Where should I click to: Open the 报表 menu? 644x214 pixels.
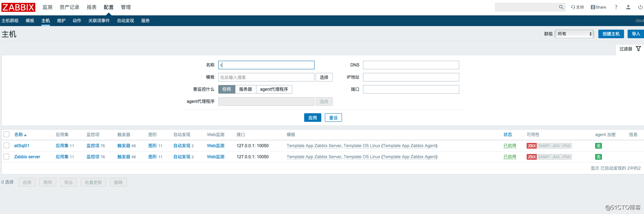(92, 7)
